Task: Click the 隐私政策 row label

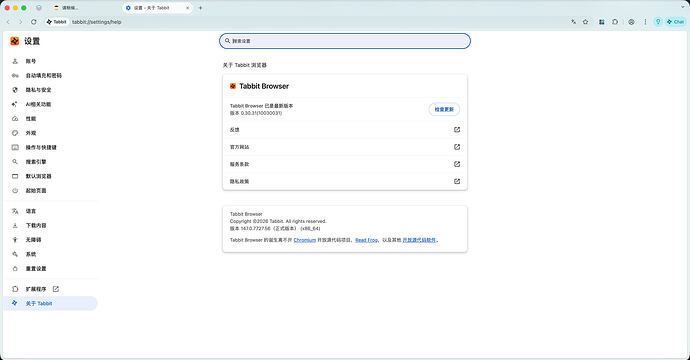Action: pos(239,181)
